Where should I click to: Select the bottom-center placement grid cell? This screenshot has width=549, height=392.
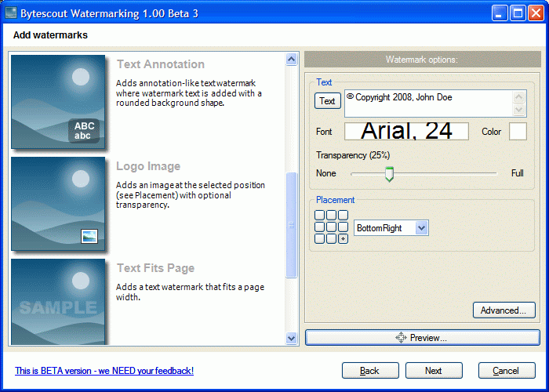click(331, 238)
